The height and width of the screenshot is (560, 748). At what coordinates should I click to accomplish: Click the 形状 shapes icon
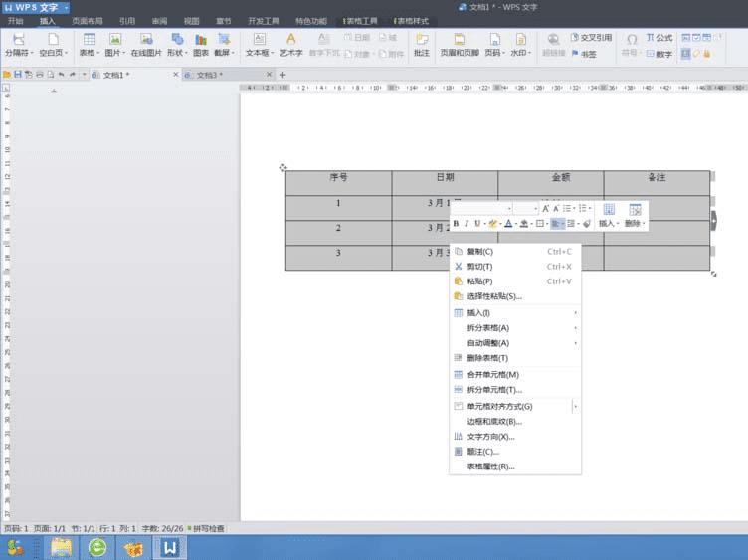pos(177,40)
